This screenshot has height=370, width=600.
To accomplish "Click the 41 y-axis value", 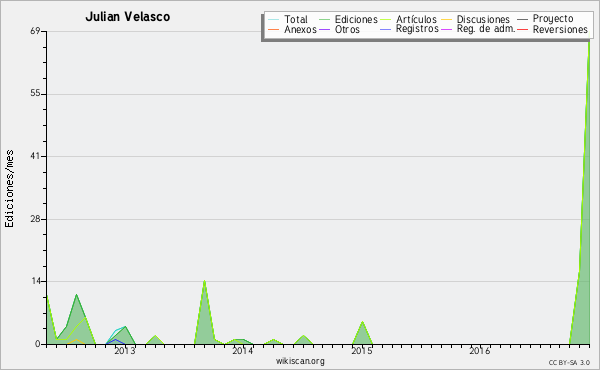I will [35, 156].
